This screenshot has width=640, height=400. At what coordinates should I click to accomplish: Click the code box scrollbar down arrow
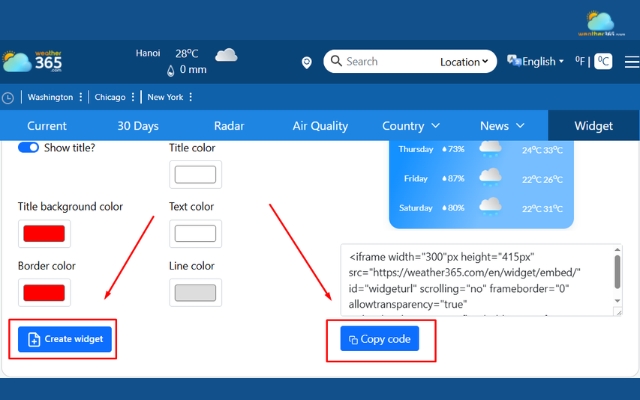(617, 301)
